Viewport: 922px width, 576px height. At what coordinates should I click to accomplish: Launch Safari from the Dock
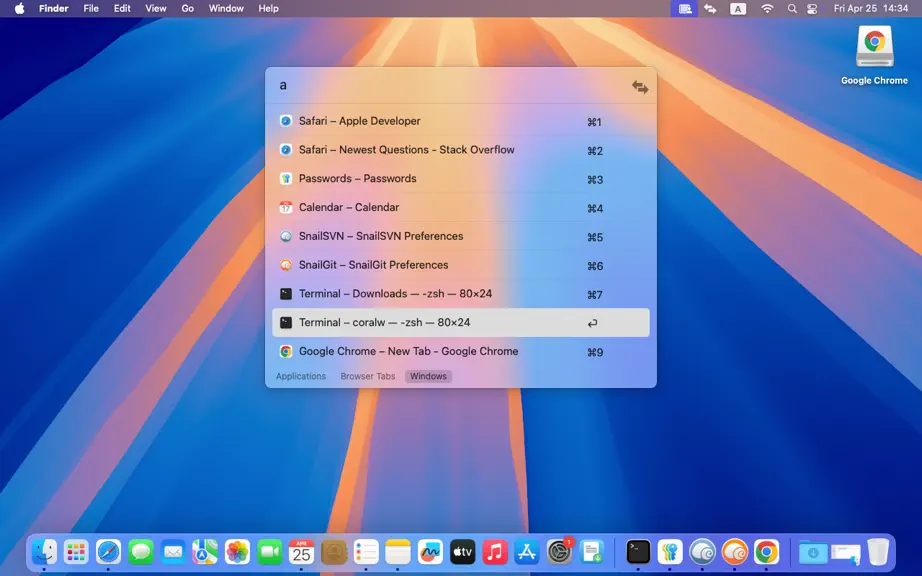[x=109, y=552]
